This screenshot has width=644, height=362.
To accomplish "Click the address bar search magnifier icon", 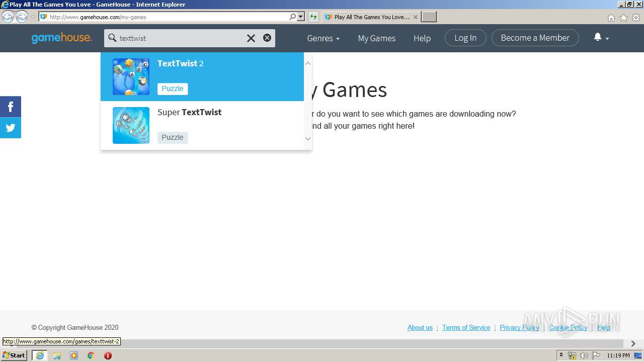I will point(293,17).
